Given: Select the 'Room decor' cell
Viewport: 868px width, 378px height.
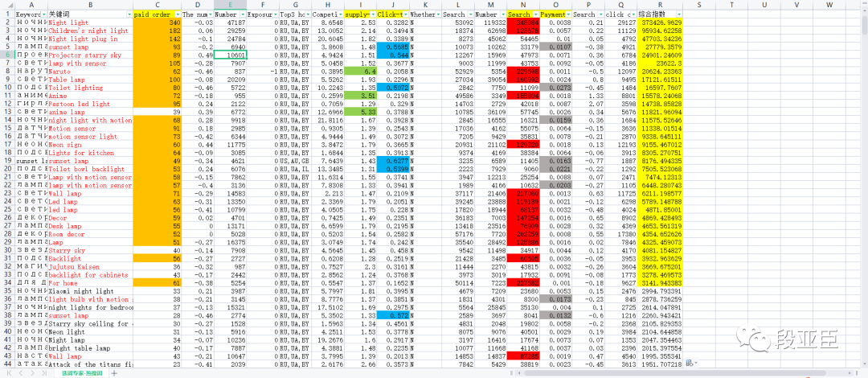Looking at the screenshot, I should click(x=90, y=234).
